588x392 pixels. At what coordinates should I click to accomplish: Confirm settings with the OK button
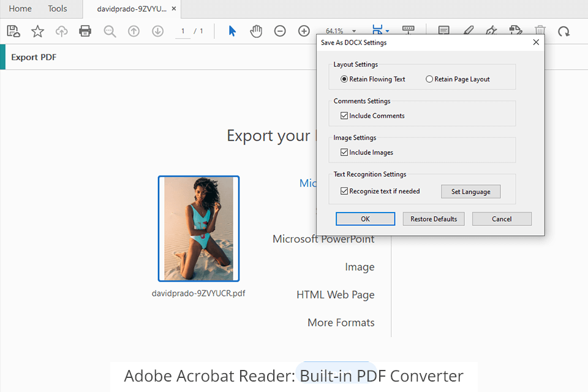click(x=365, y=219)
